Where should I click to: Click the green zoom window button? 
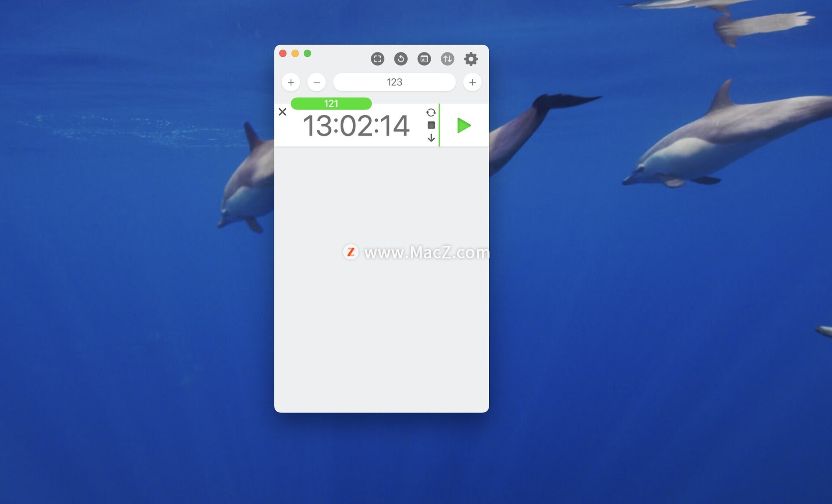(x=307, y=53)
